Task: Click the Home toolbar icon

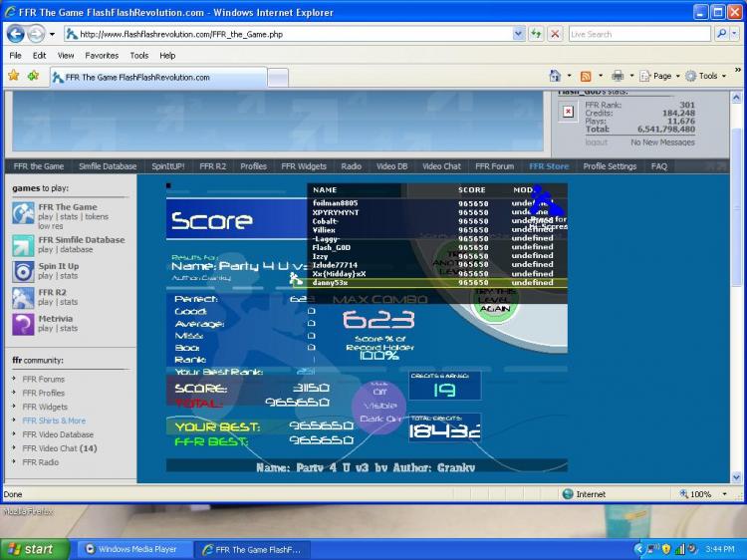Action: (x=555, y=76)
